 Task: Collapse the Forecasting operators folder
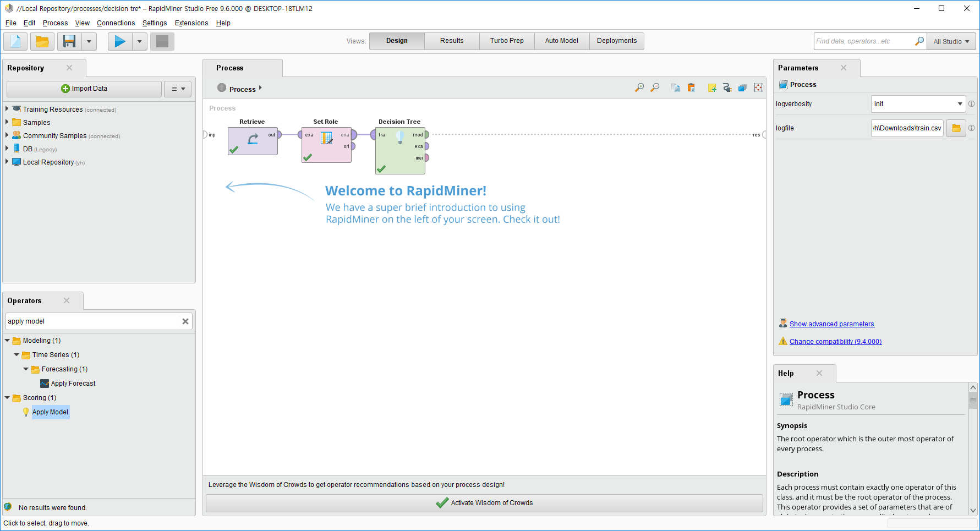[x=26, y=369]
